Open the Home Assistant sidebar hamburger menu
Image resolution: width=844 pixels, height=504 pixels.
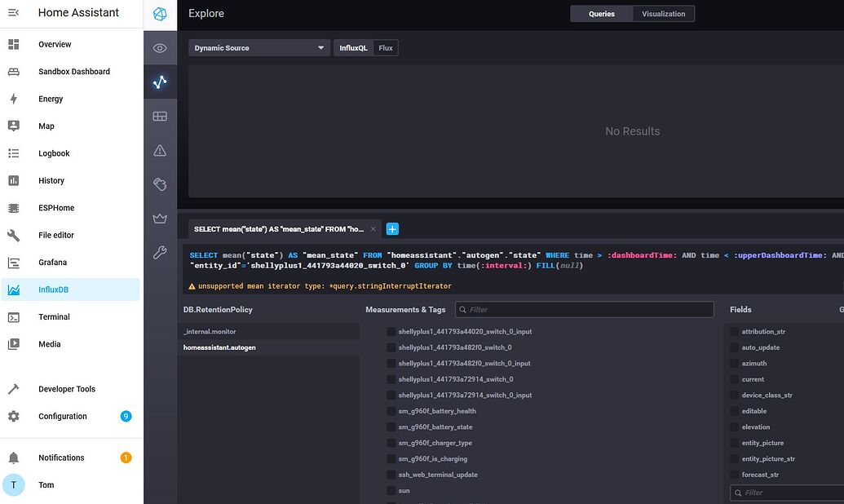click(12, 13)
